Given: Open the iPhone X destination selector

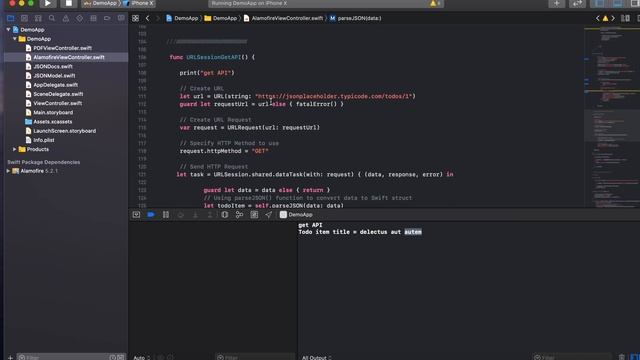Looking at the screenshot, I should coord(140,3).
